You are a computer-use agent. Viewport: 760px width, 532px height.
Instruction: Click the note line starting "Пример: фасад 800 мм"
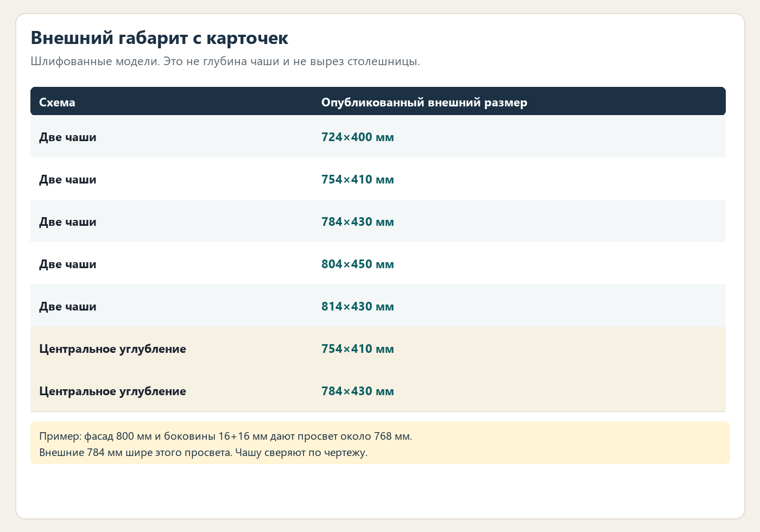coord(226,436)
